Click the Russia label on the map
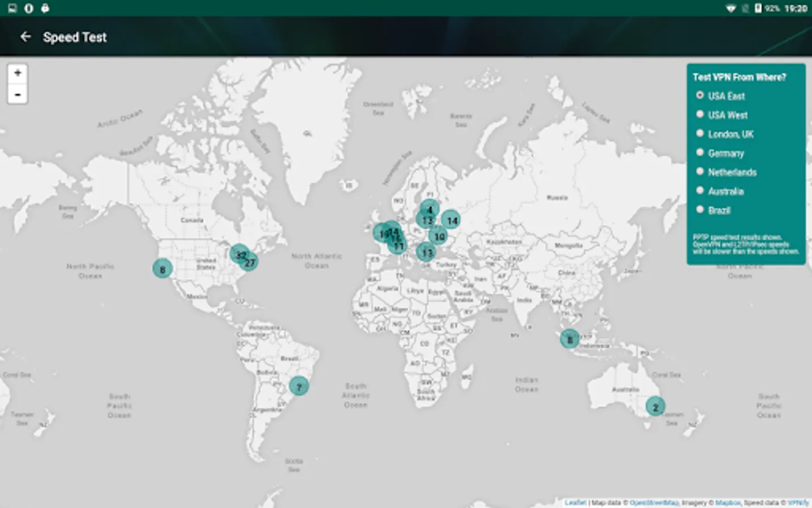 557,198
